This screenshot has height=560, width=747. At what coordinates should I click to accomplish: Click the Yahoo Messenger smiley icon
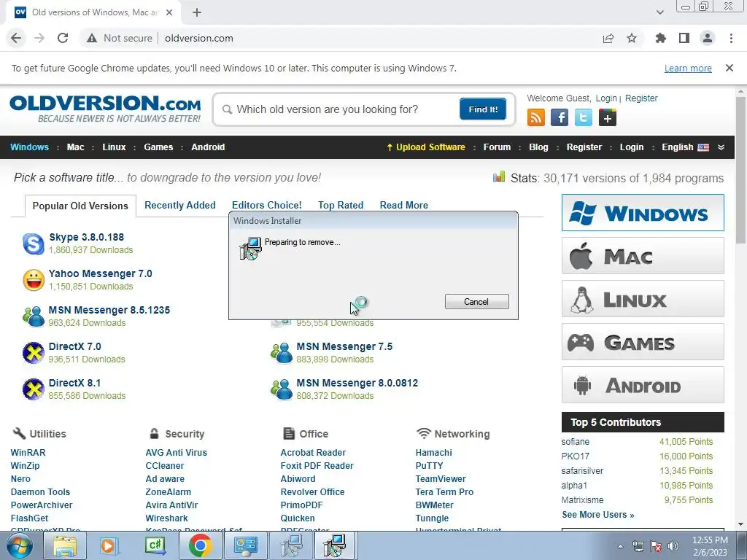(x=34, y=280)
